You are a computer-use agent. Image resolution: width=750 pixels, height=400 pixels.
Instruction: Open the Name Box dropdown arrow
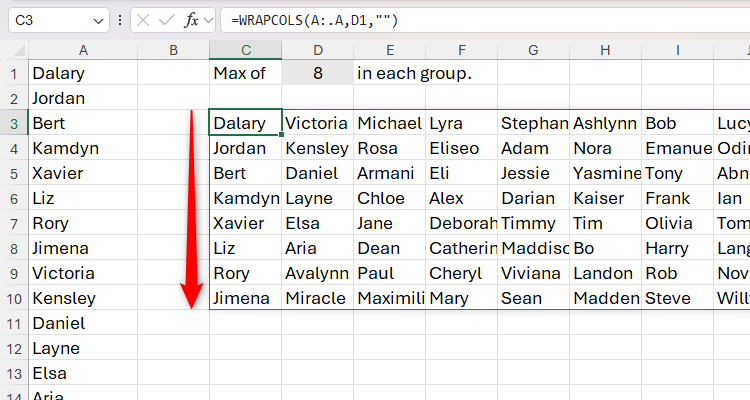pyautogui.click(x=98, y=21)
